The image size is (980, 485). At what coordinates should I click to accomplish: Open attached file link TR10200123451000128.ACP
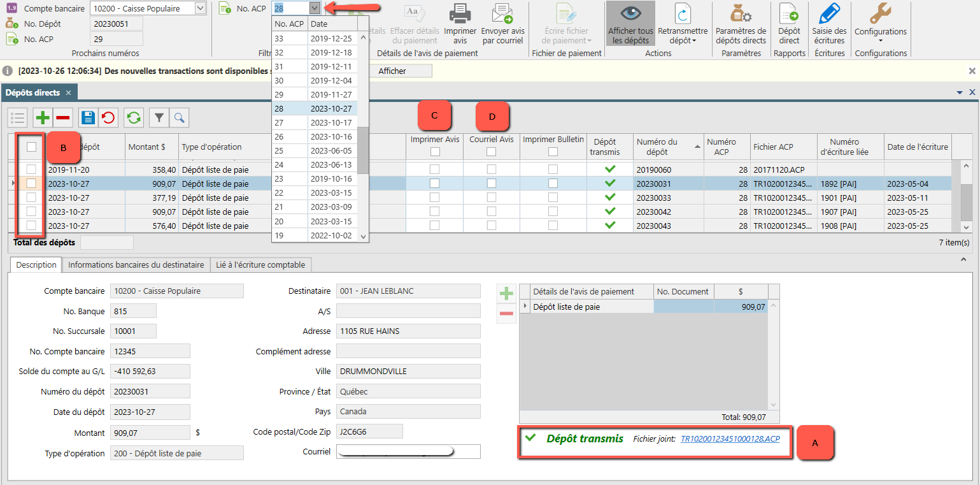[x=730, y=439]
